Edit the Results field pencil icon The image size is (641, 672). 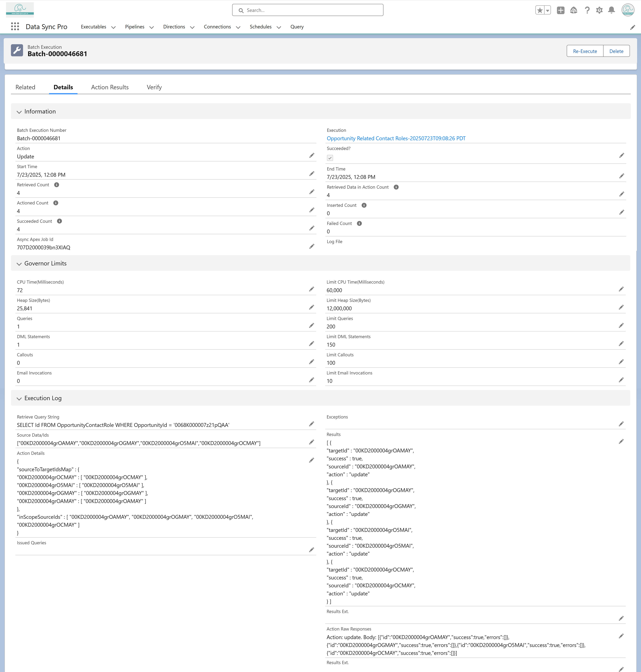click(x=621, y=442)
